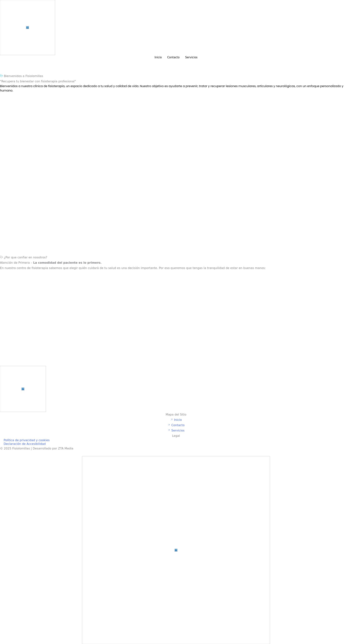Click the arrow icon before footer Contacto link
The width and height of the screenshot is (352, 644).
tap(169, 425)
